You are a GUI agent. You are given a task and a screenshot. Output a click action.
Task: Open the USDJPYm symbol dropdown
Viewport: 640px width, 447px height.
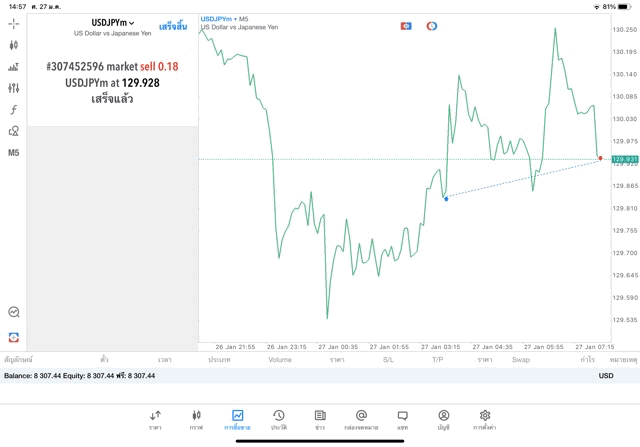113,23
